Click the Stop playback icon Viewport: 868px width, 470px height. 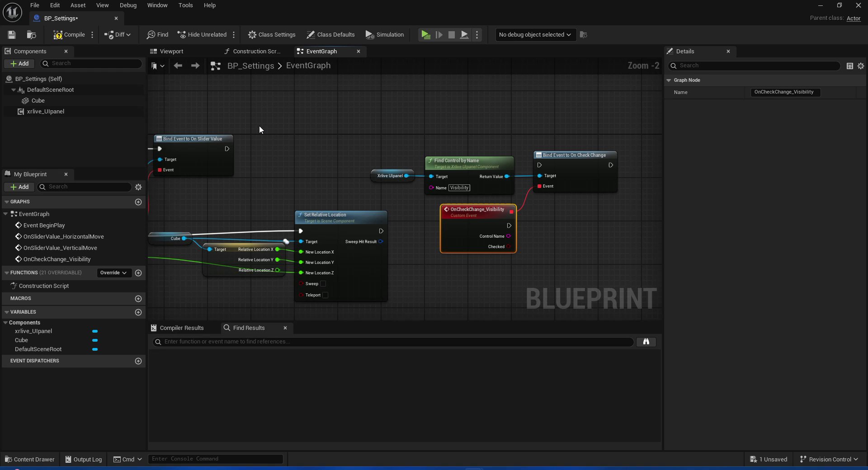coord(451,35)
